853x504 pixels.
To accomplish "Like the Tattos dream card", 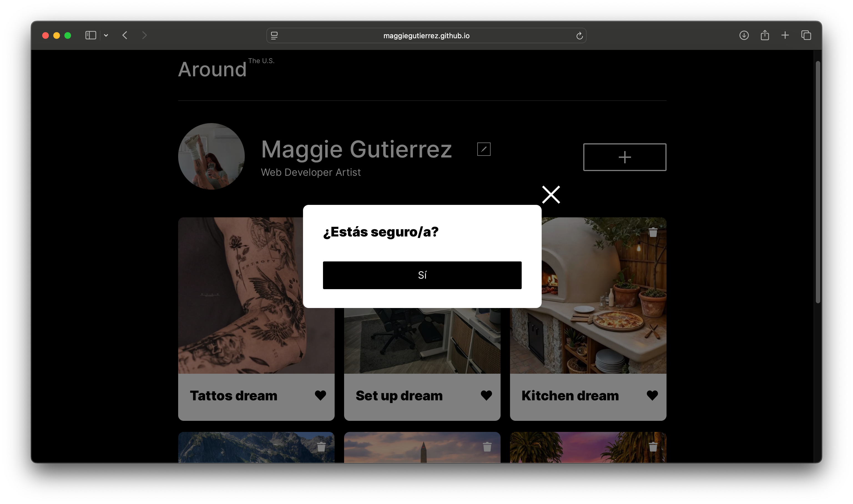I will tap(320, 395).
